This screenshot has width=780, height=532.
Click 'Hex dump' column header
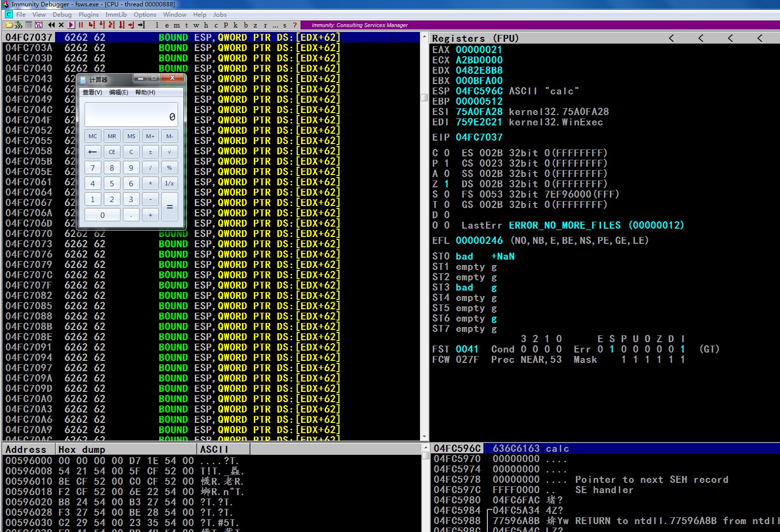tap(126, 449)
